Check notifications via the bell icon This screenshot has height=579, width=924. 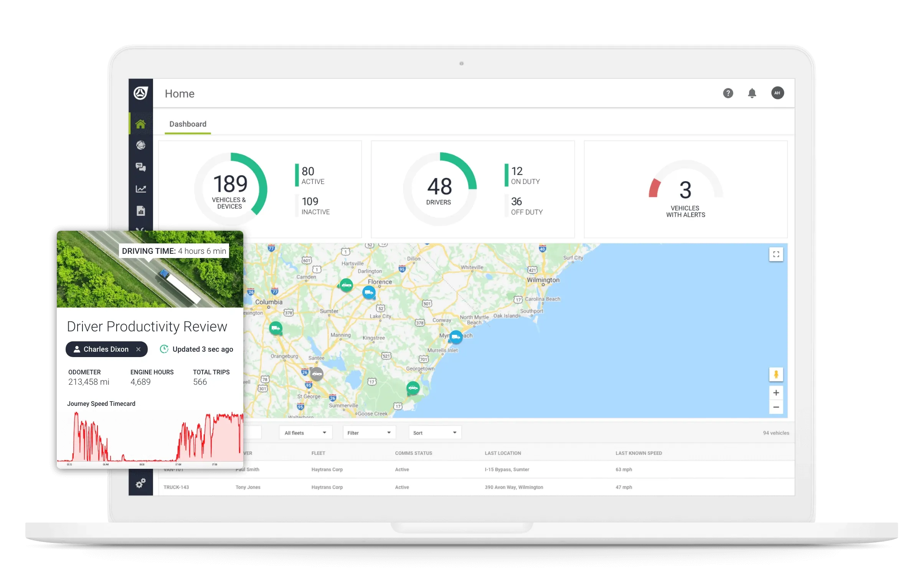(x=752, y=93)
